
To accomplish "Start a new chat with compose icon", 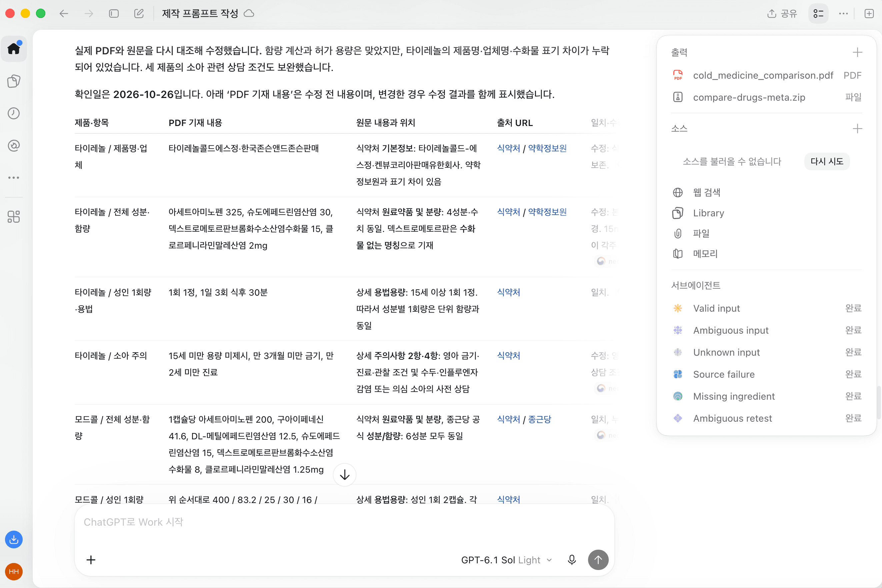I will pyautogui.click(x=139, y=14).
